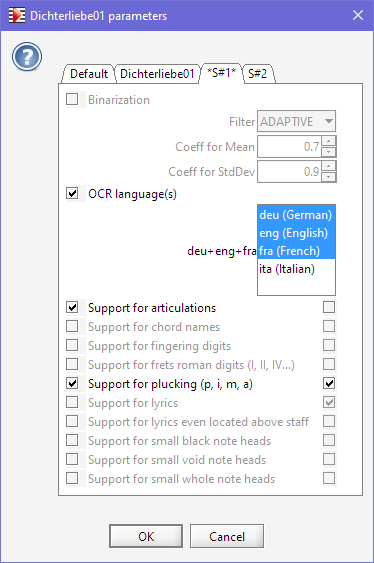Uncheck the OCR language(s) checkbox

(72, 194)
